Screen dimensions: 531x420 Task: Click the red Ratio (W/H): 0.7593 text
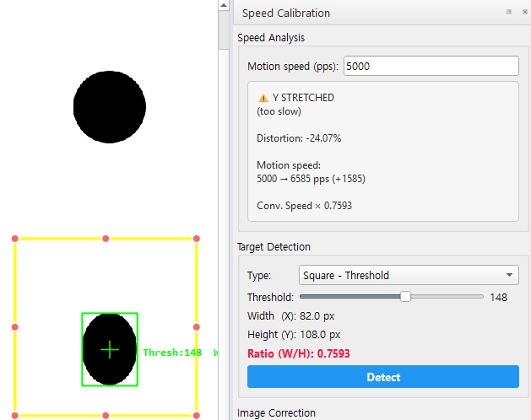click(x=299, y=353)
